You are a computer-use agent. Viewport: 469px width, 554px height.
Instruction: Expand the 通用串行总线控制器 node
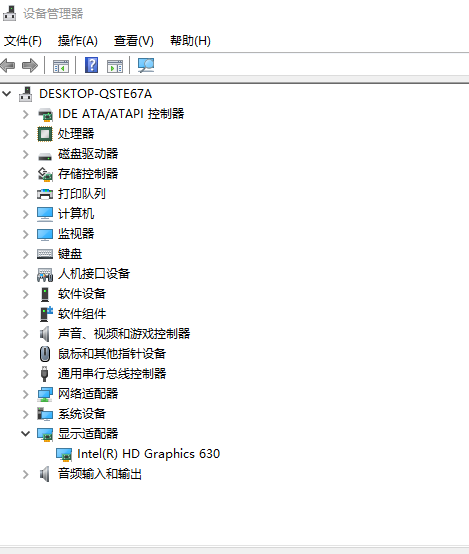tap(25, 374)
